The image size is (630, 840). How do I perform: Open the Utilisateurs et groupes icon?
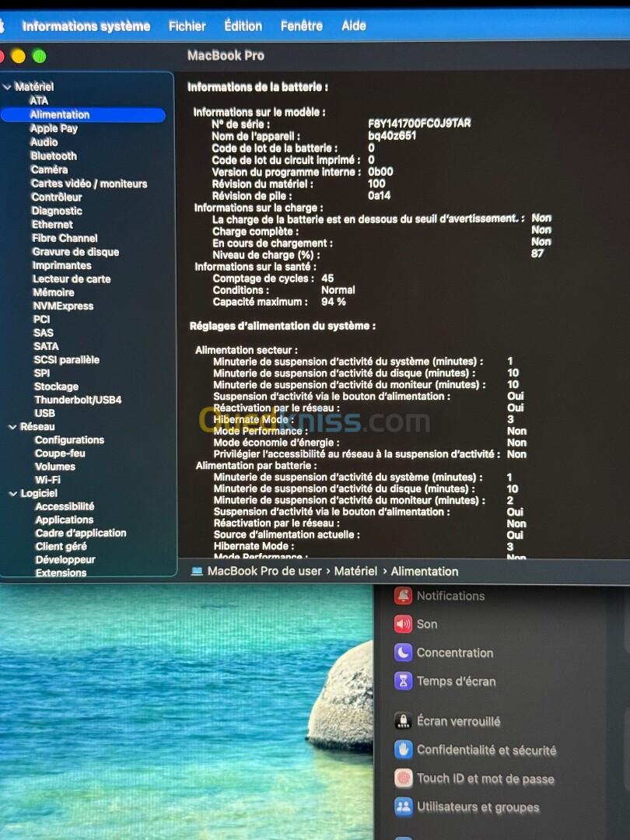pyautogui.click(x=403, y=807)
